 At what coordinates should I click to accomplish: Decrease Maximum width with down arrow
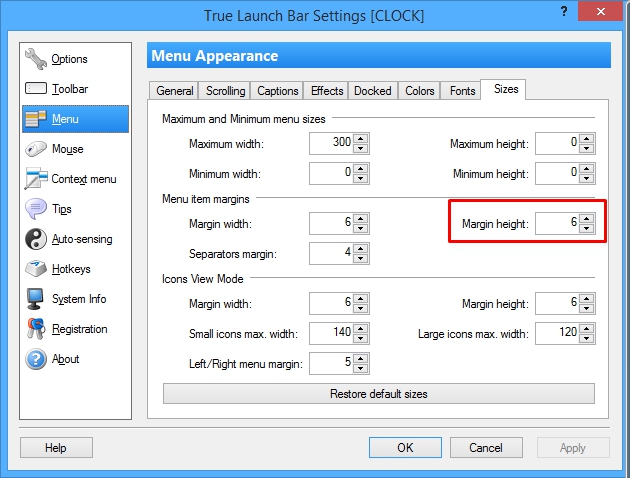pos(360,148)
